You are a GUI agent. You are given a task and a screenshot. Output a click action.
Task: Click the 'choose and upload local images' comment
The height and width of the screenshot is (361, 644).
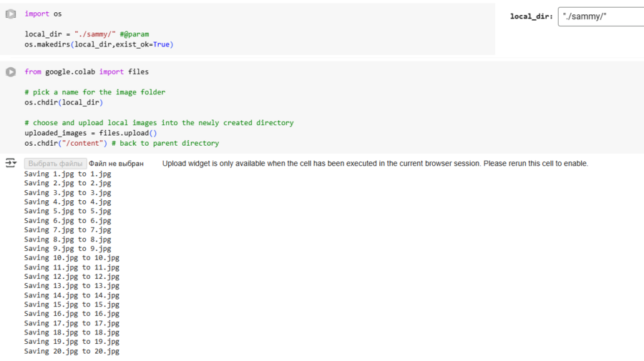coord(159,123)
